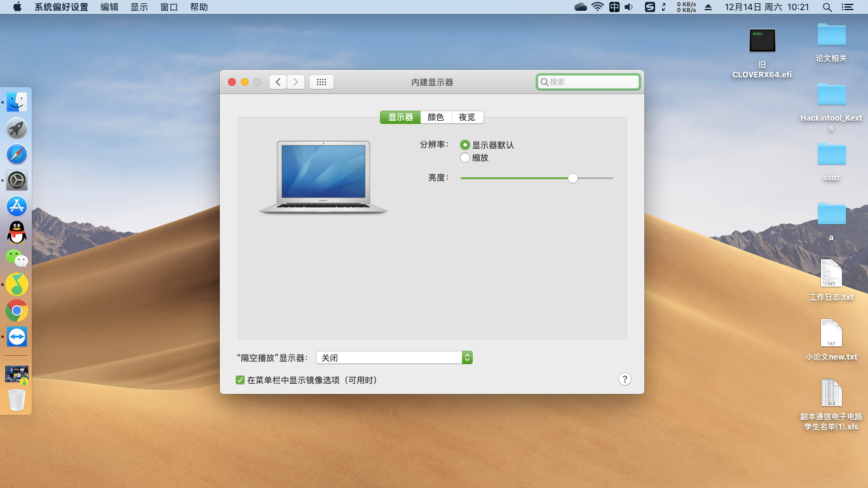Open the 编辑 menu
Image resolution: width=868 pixels, height=488 pixels.
(109, 7)
